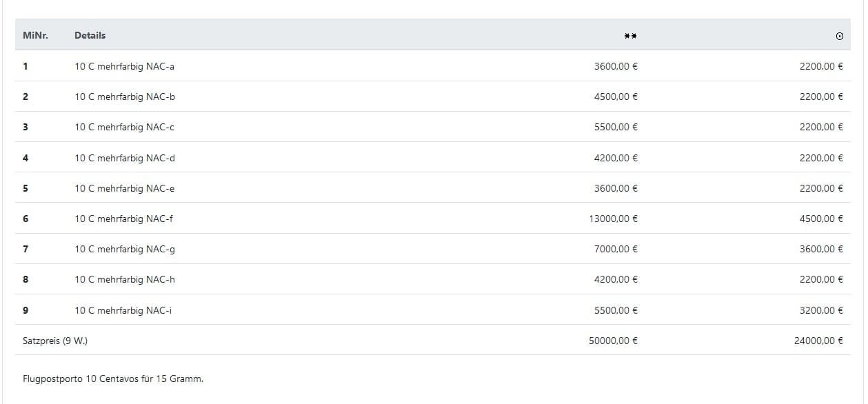The height and width of the screenshot is (404, 868).
Task: Click the NAC-d stamp details text
Action: (x=125, y=158)
